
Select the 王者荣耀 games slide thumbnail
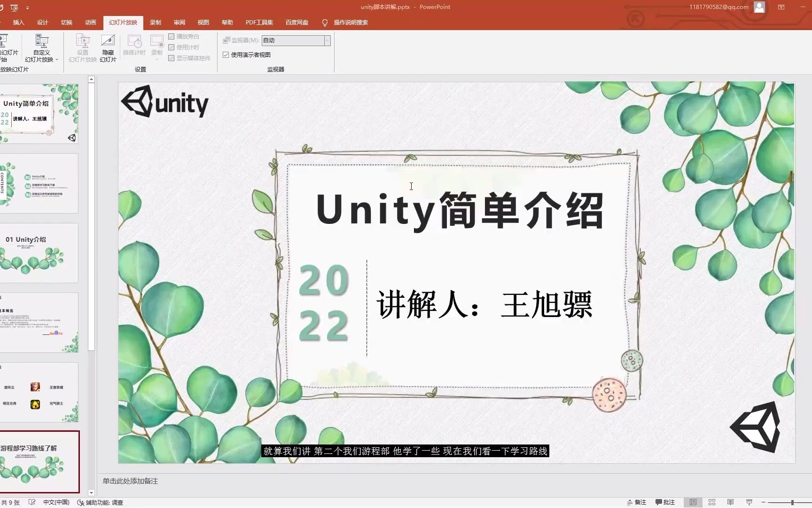(39, 392)
